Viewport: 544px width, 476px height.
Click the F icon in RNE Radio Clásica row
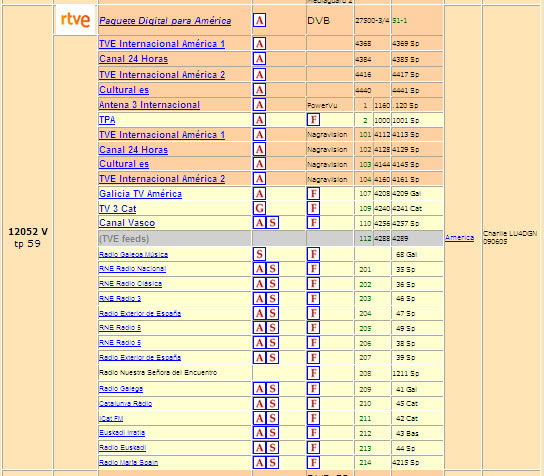pyautogui.click(x=313, y=284)
